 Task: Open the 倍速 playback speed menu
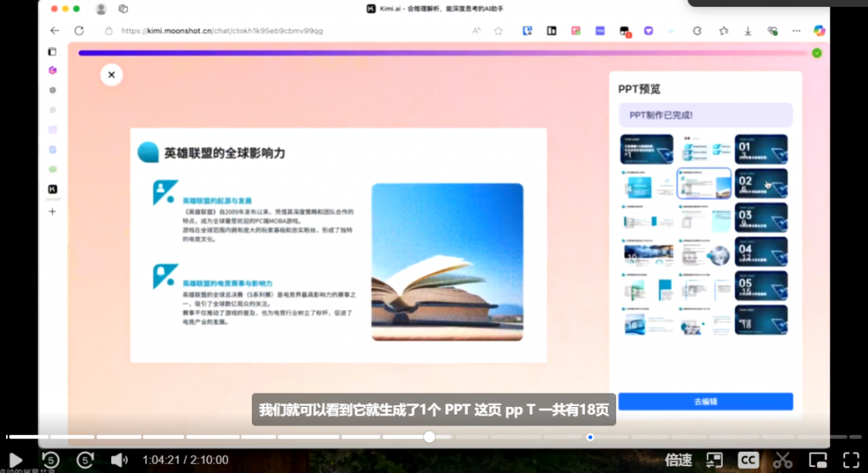pyautogui.click(x=678, y=460)
